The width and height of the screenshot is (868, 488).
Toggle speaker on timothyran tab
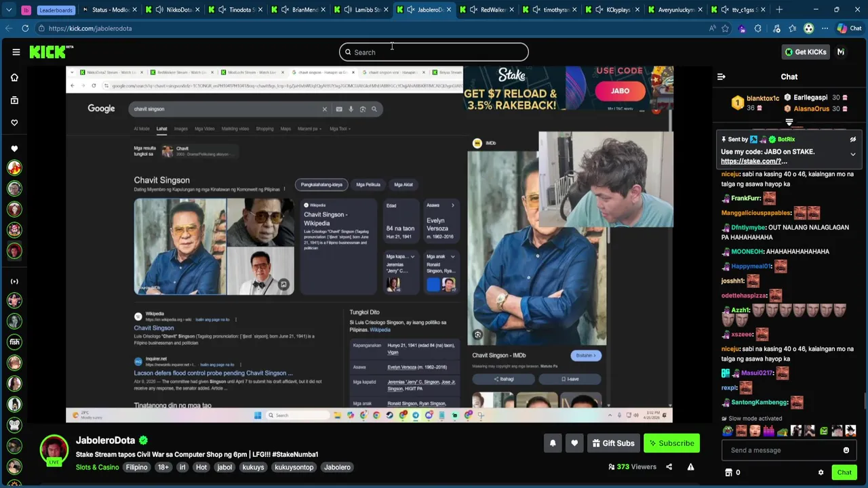(536, 9)
